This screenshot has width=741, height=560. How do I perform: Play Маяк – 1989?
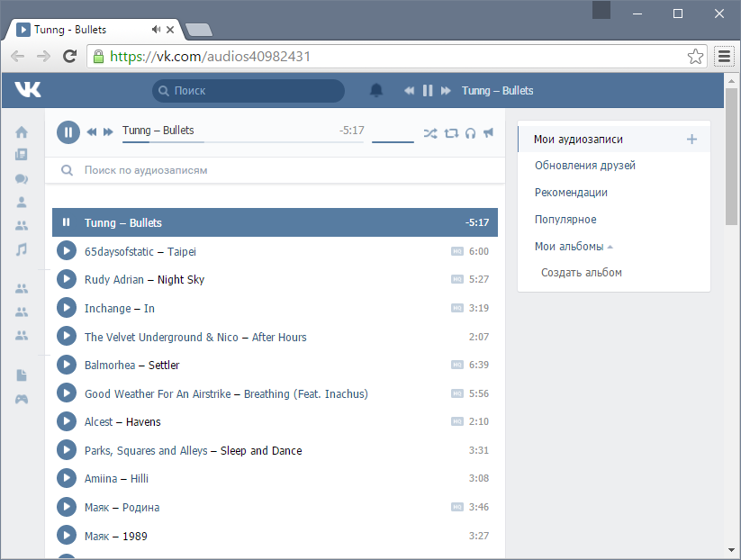click(x=67, y=535)
